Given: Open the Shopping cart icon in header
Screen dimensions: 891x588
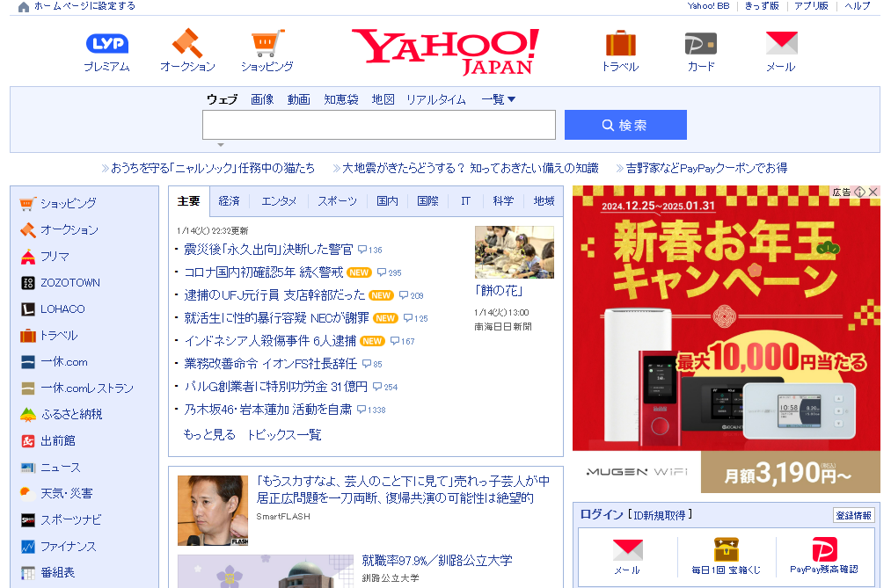Looking at the screenshot, I should click(267, 43).
